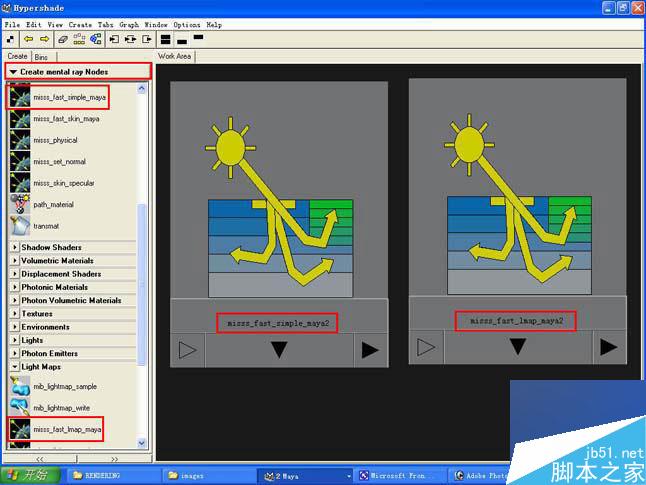The height and width of the screenshot is (485, 646).
Task: Click the misss_fast_simple_maya node icon
Action: click(x=20, y=97)
